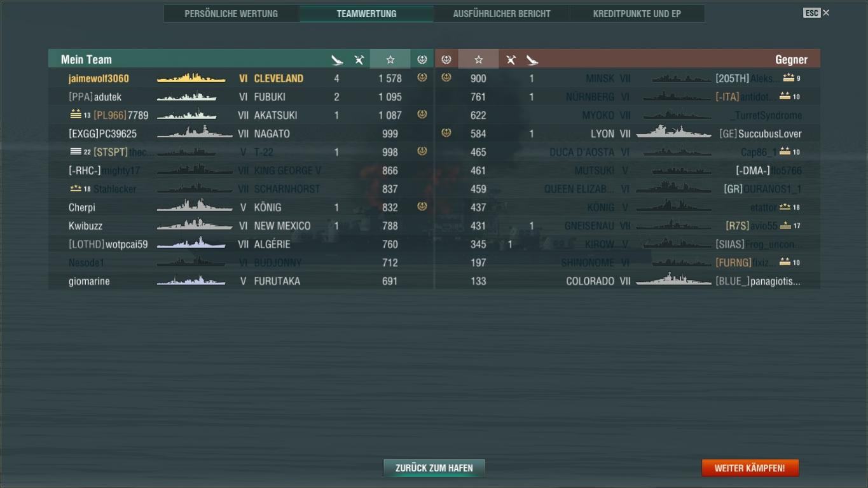Select the Teamwertung tab

point(366,13)
